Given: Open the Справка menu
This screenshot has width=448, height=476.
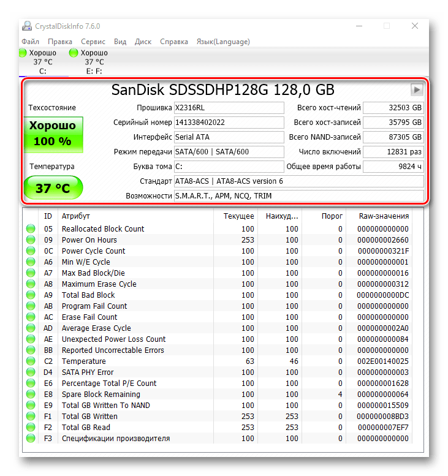Looking at the screenshot, I should 174,42.
